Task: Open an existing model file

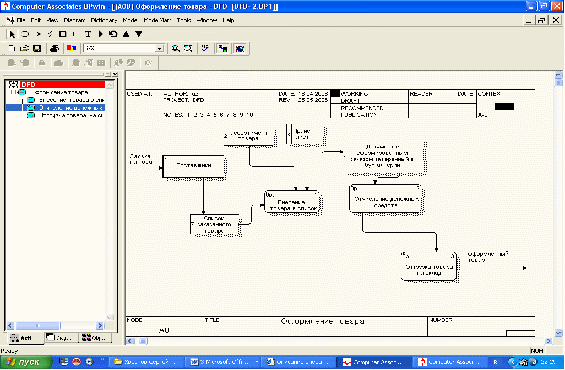Action: point(24,48)
